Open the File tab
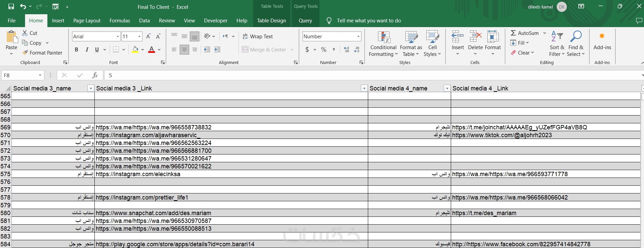Screen dimensions: 644x248 click(12, 20)
